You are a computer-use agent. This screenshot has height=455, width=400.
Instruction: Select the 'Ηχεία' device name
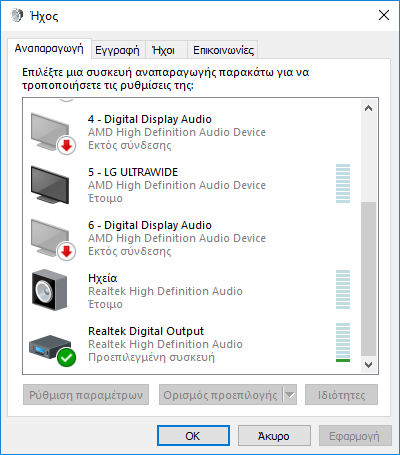103,278
